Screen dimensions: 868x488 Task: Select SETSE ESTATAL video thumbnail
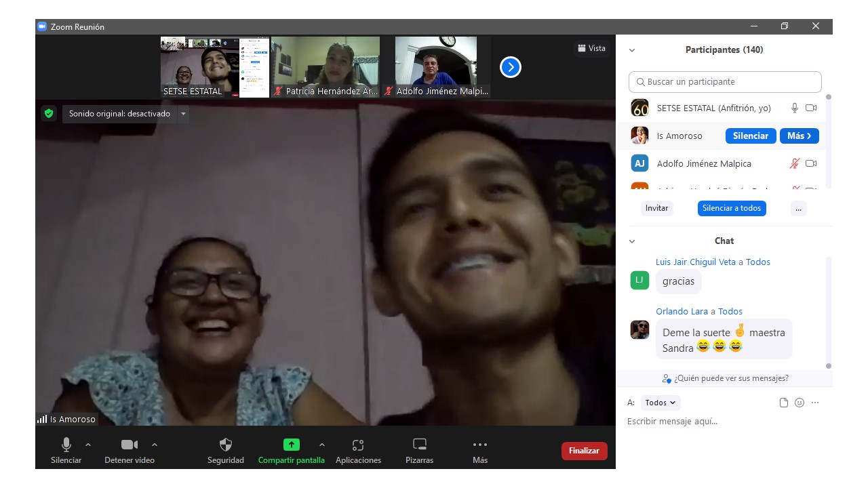click(215, 67)
